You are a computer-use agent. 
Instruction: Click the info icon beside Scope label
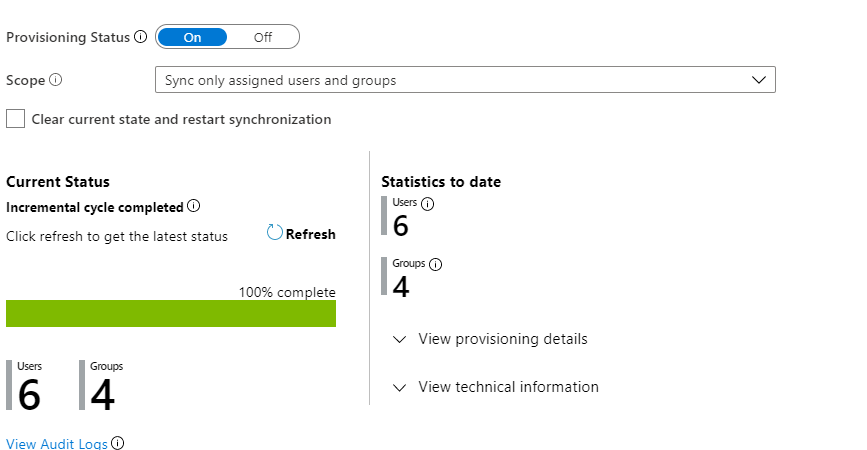coord(56,80)
